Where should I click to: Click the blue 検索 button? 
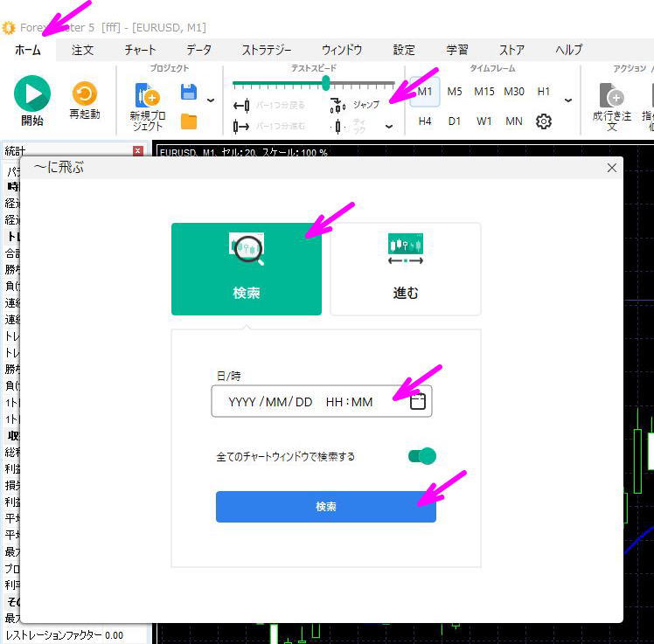(x=326, y=507)
